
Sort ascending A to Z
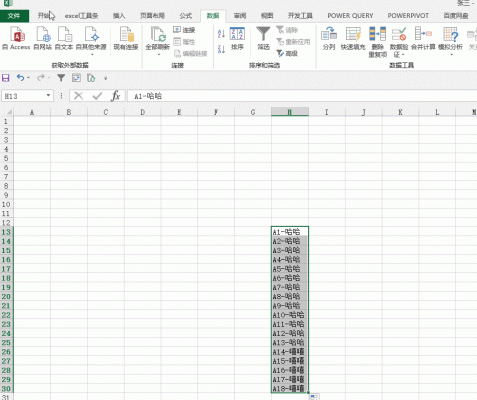coord(221,33)
